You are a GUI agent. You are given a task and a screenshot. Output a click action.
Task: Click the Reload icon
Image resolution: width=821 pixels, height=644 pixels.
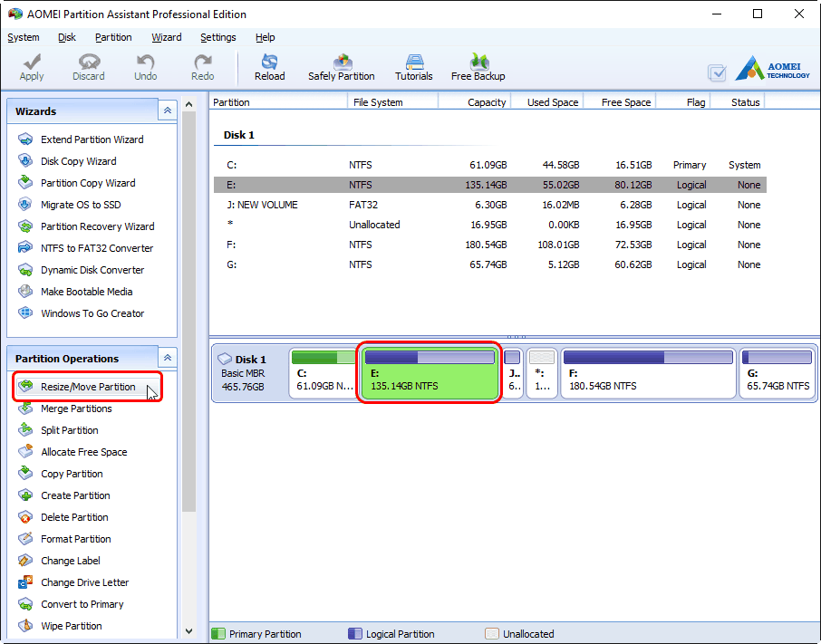pyautogui.click(x=269, y=66)
